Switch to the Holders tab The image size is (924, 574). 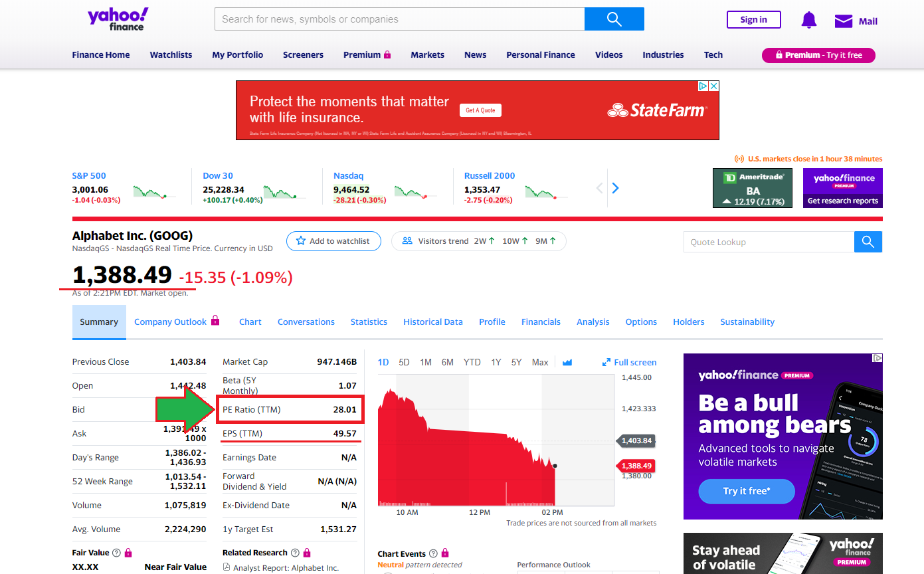point(689,322)
